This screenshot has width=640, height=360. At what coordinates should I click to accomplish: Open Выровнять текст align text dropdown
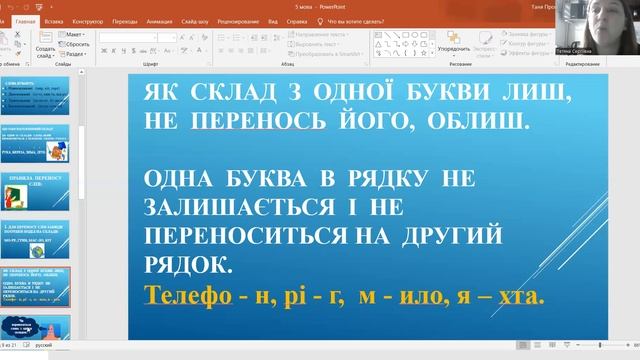313,44
